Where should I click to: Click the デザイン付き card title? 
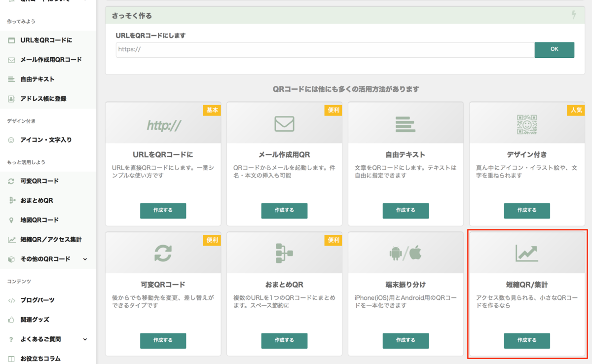coord(527,154)
